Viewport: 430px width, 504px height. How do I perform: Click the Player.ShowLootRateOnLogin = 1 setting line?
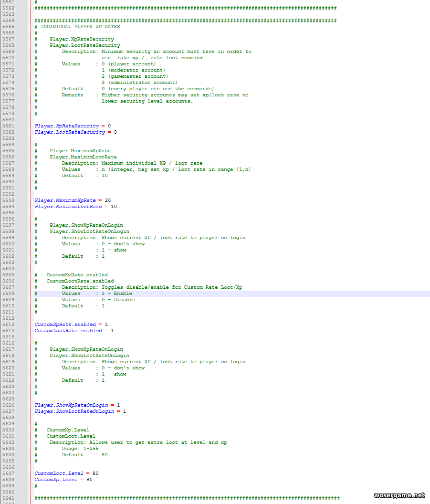coord(80,411)
